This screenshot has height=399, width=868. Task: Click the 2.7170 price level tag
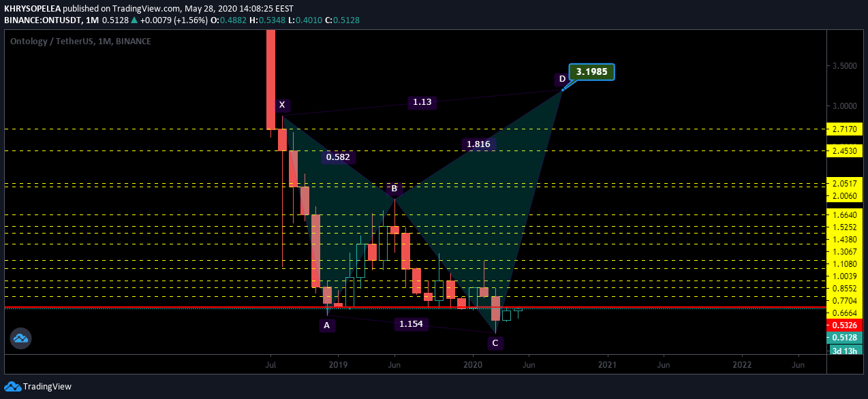(x=846, y=128)
